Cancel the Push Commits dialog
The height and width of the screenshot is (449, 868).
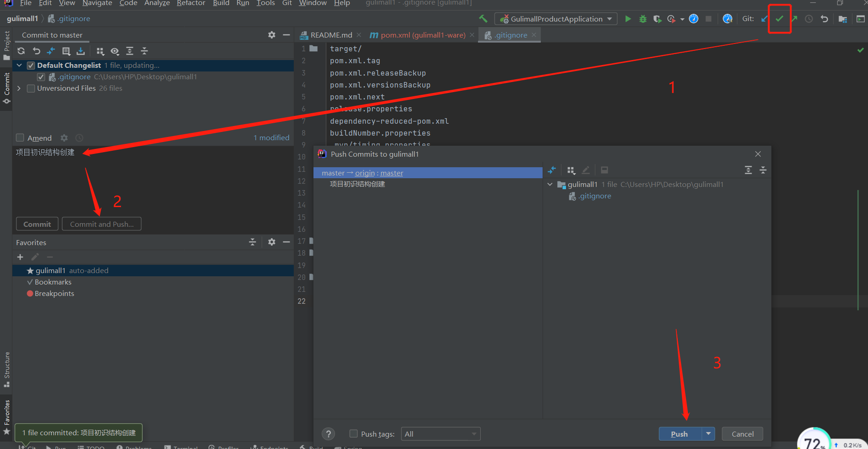click(742, 434)
